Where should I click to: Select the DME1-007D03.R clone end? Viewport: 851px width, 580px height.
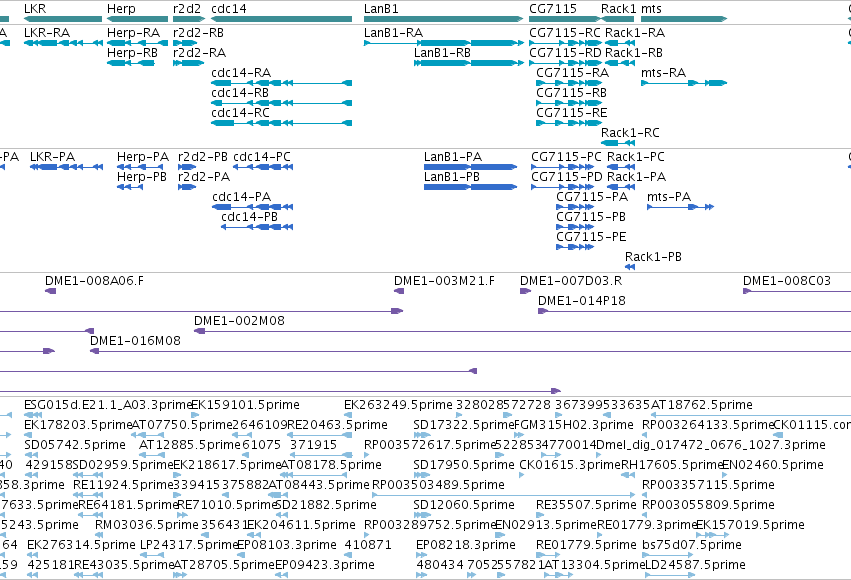click(525, 291)
